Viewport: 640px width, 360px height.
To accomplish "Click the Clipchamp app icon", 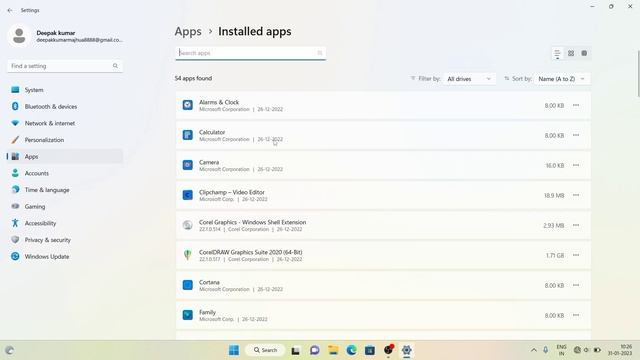I will point(187,195).
